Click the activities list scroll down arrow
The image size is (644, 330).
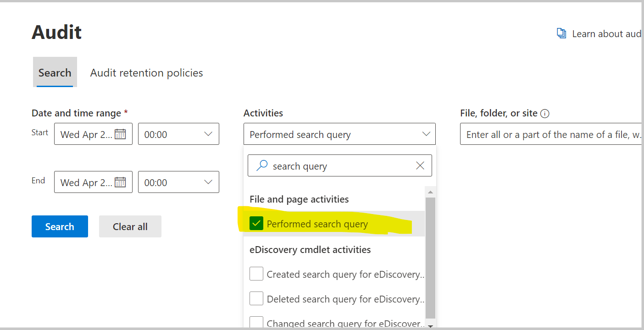coord(430,326)
